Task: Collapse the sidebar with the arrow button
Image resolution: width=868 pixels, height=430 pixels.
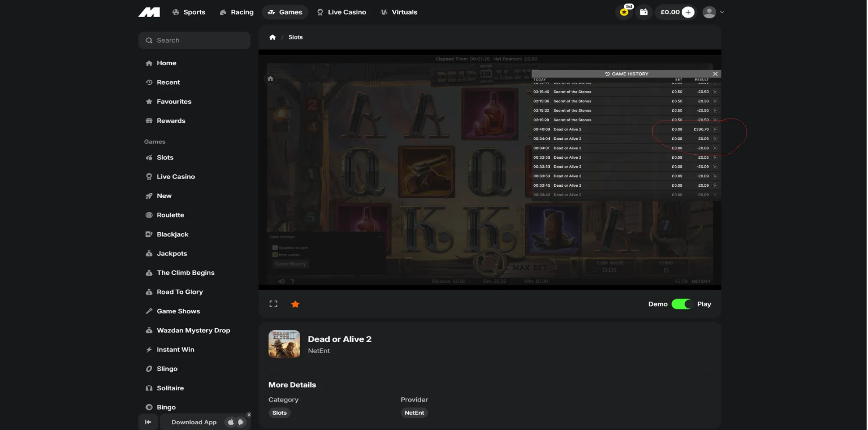Action: [148, 422]
